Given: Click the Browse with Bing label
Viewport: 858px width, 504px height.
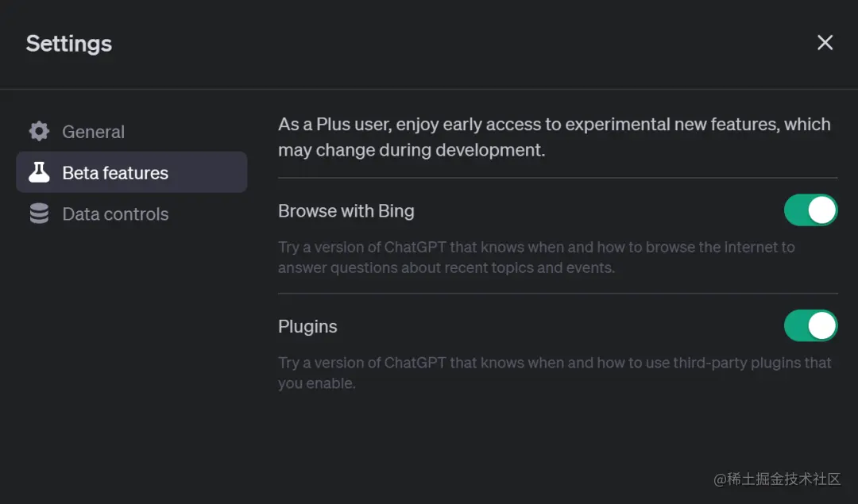Looking at the screenshot, I should tap(346, 211).
